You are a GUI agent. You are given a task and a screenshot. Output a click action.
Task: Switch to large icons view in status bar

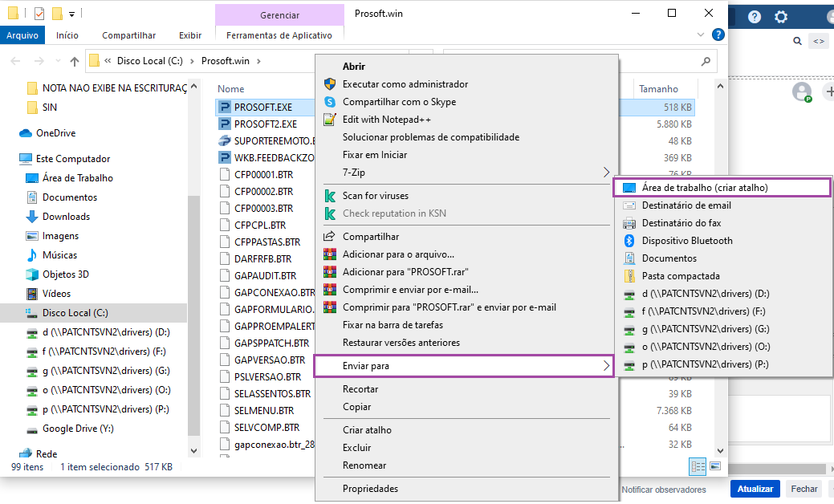(x=715, y=466)
